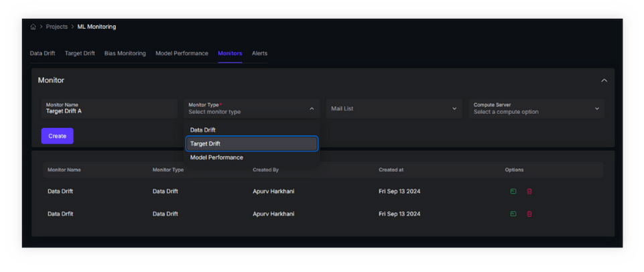Open the edit icon for Data Drift monitor row

pos(513,192)
